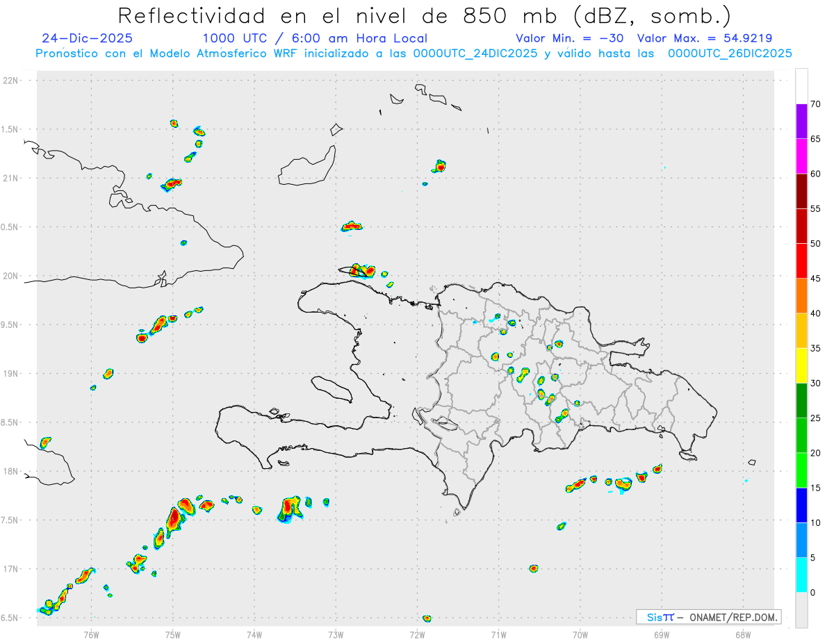Click the "75W" longitude label
This screenshot has width=834, height=644.
pos(173,634)
